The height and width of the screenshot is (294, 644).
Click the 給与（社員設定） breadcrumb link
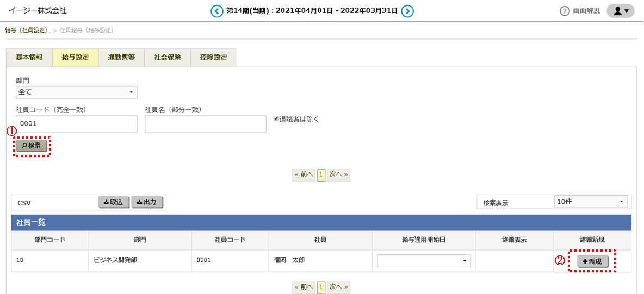point(27,30)
